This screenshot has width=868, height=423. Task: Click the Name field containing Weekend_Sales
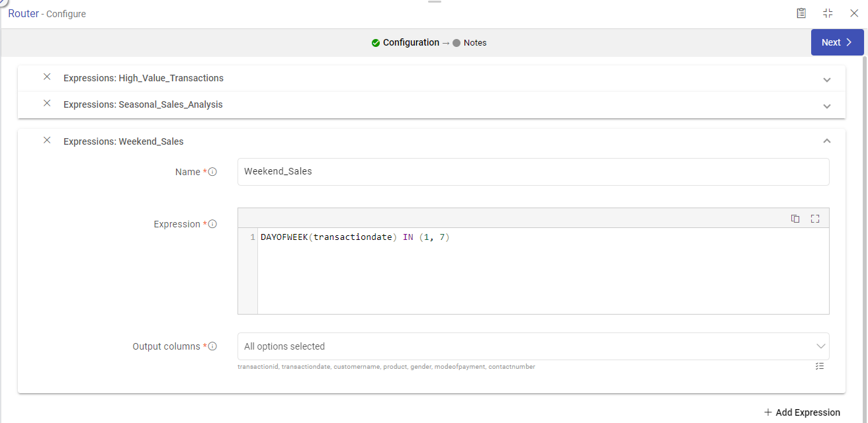[533, 172]
